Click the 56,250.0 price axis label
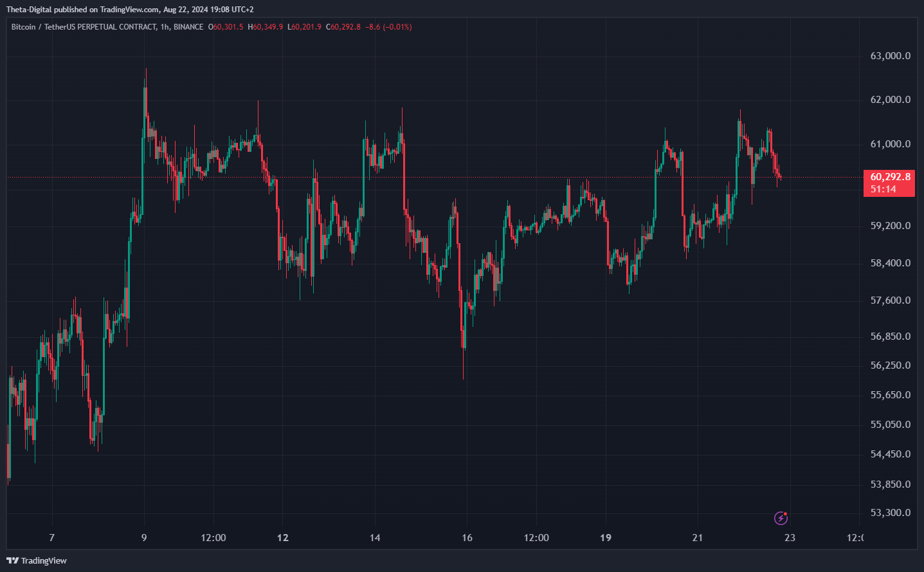Viewport: 924px width, 572px height. [x=891, y=365]
